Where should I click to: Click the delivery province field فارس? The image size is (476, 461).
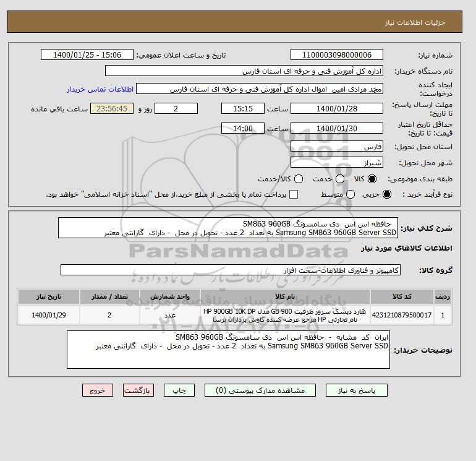(x=337, y=147)
